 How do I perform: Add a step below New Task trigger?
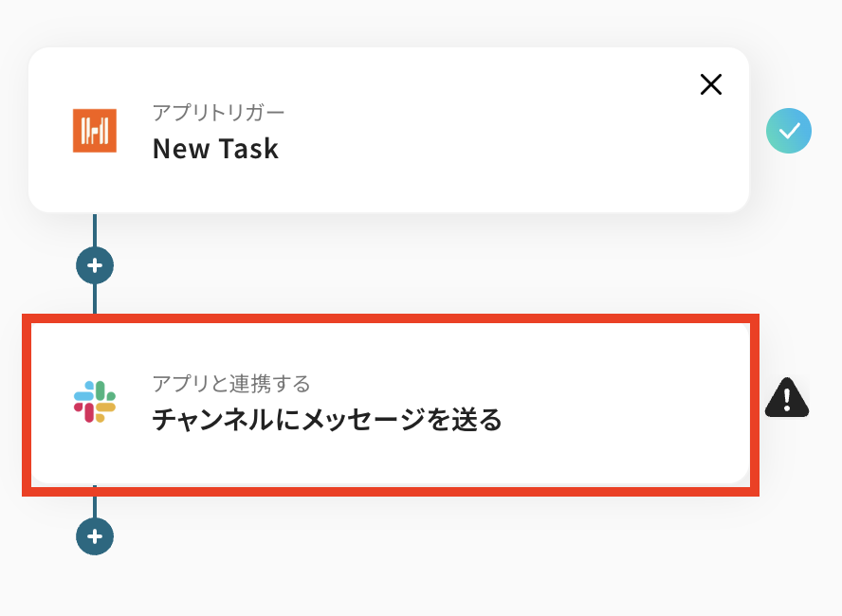95,266
